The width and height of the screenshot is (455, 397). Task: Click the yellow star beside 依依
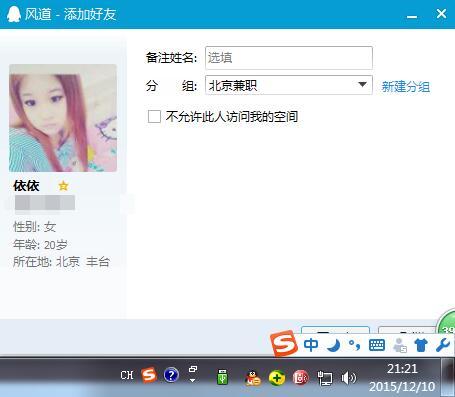point(63,186)
